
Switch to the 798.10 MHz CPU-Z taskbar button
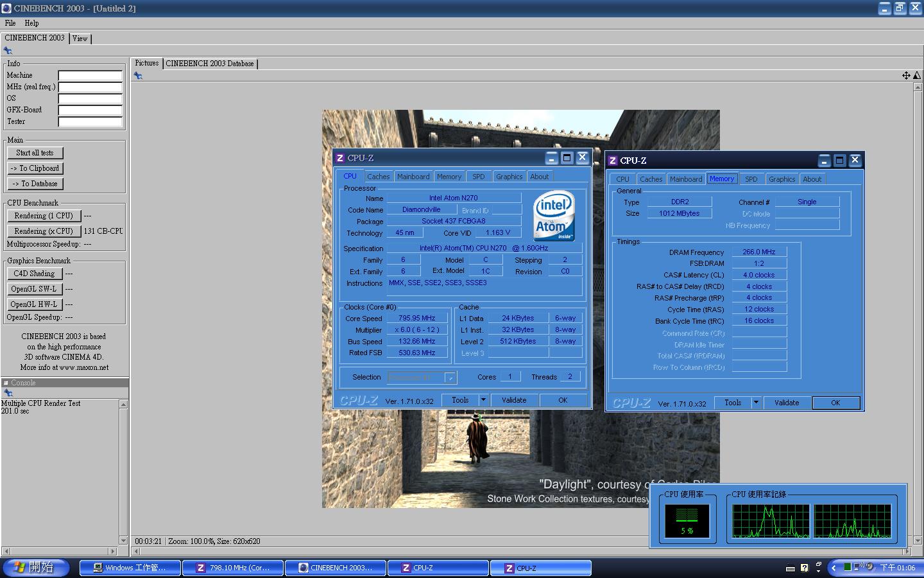click(233, 568)
